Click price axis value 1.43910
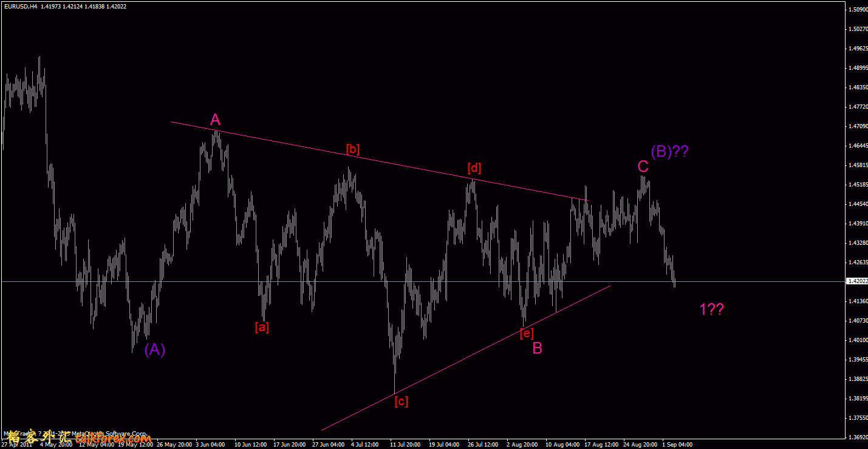Screen dimensions: 868x449 point(858,224)
